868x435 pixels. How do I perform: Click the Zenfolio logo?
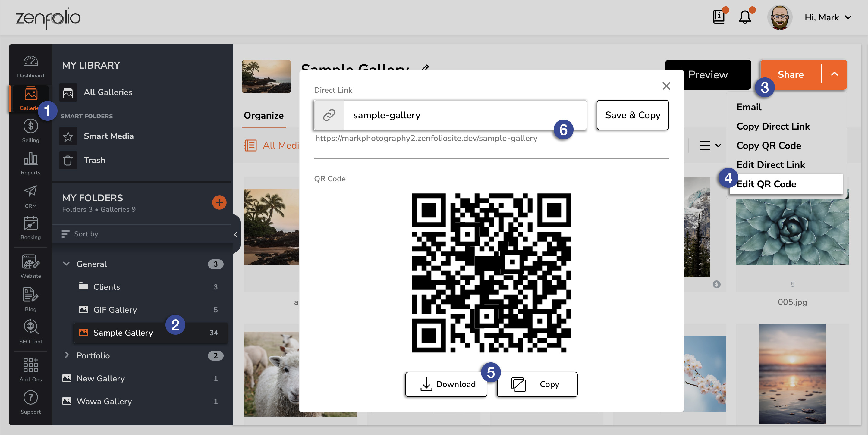point(48,18)
